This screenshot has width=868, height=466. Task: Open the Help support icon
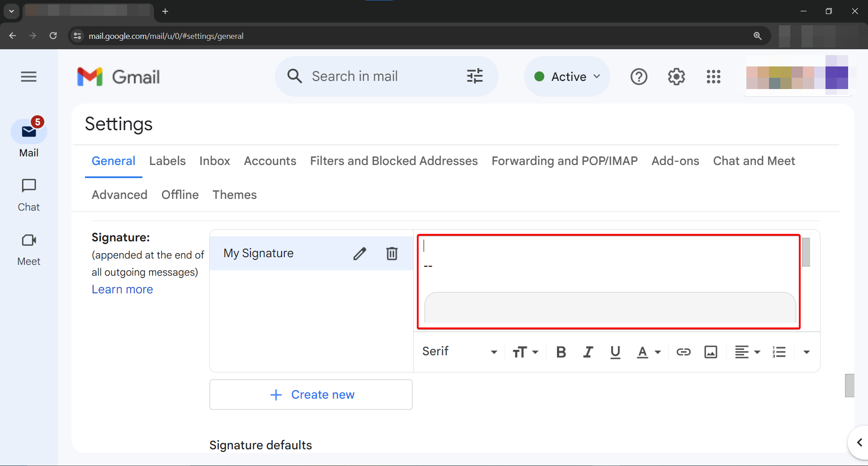tap(639, 77)
